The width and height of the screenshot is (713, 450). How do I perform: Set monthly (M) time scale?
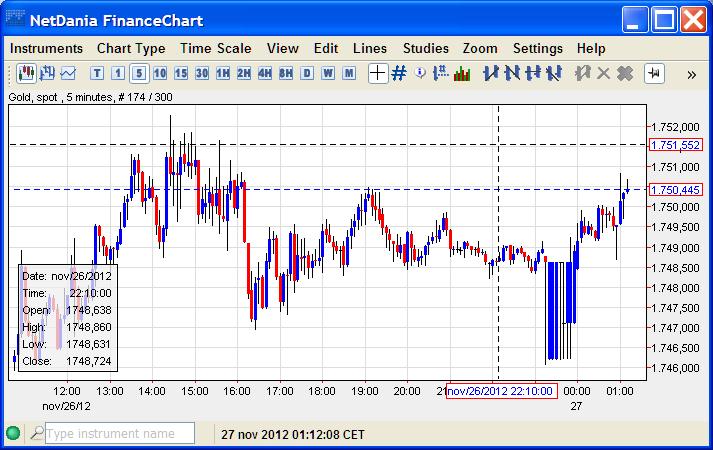[349, 73]
